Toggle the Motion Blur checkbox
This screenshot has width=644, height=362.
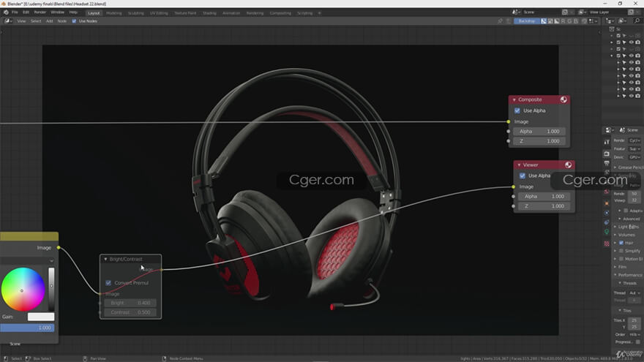621,259
